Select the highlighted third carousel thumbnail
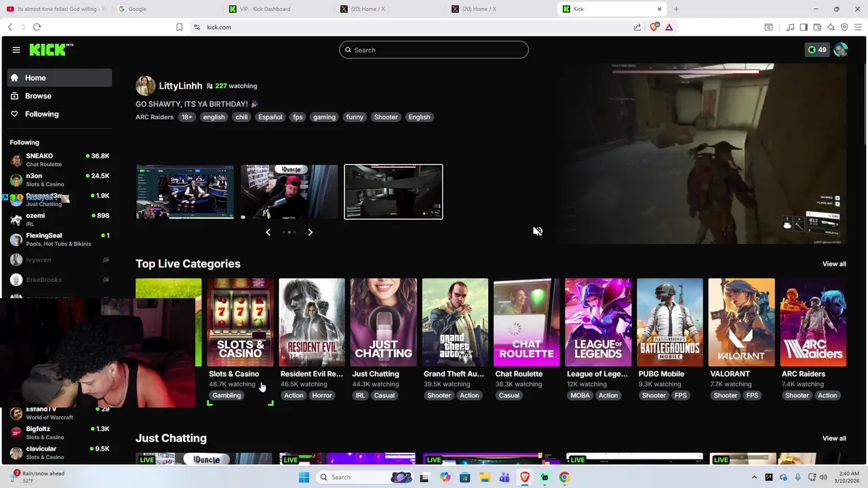The width and height of the screenshot is (868, 488). point(393,192)
